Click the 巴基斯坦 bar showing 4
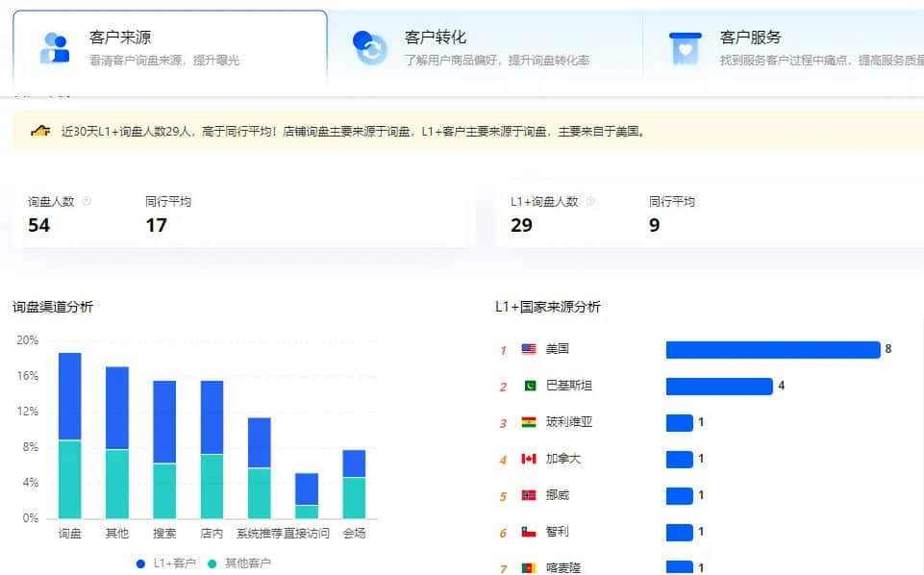This screenshot has width=924, height=575. coord(718,386)
